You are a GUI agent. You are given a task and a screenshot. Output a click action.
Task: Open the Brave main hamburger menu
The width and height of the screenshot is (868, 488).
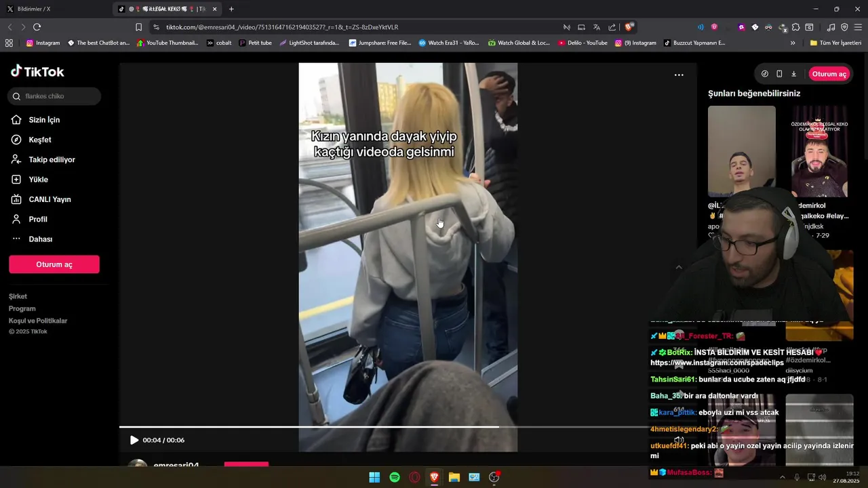click(858, 27)
